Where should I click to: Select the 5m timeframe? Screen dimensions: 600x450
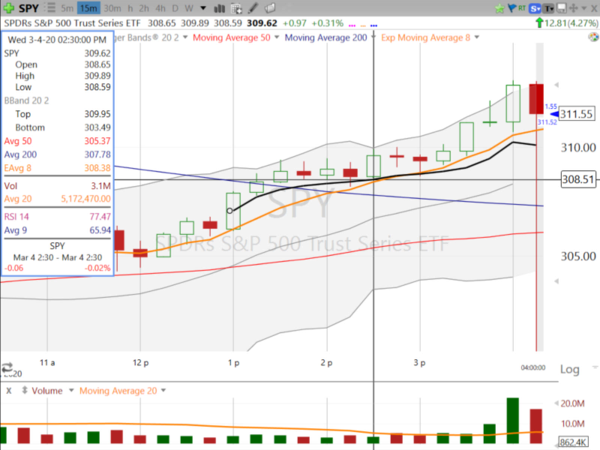(x=67, y=8)
